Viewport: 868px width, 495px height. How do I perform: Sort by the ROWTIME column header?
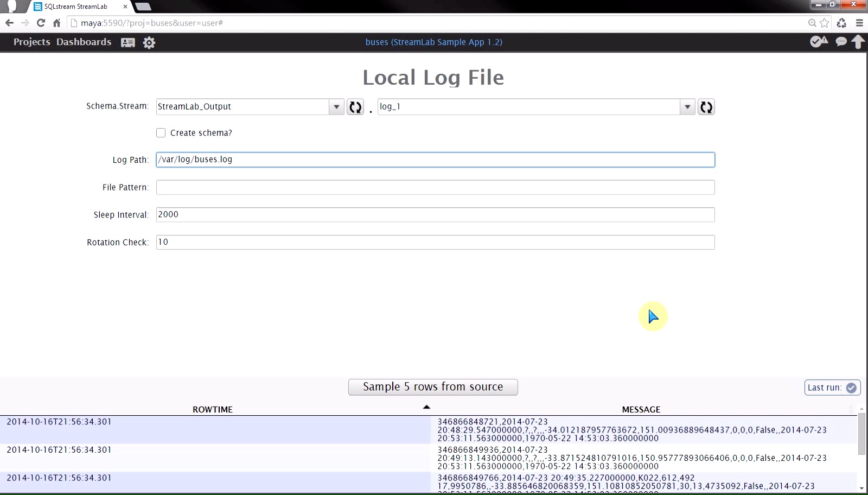point(213,410)
